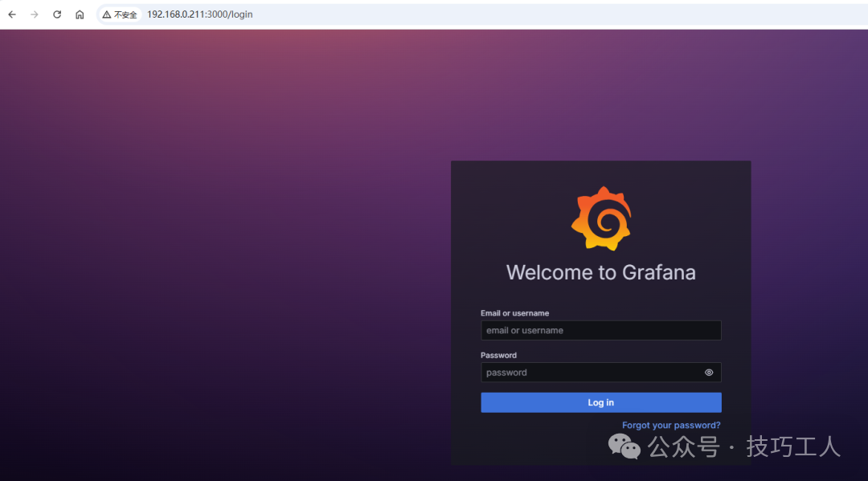Click the browser forward arrow

coord(35,14)
